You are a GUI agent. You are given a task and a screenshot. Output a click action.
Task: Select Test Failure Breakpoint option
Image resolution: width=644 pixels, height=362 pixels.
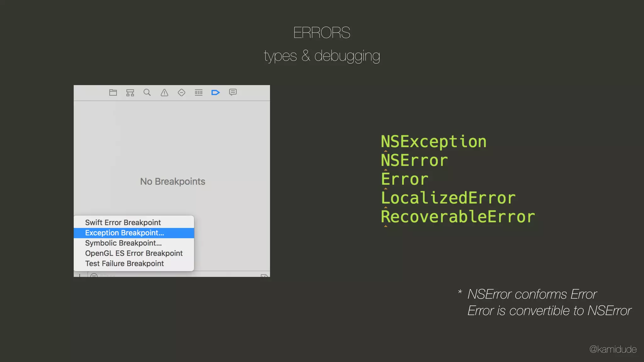coord(124,263)
